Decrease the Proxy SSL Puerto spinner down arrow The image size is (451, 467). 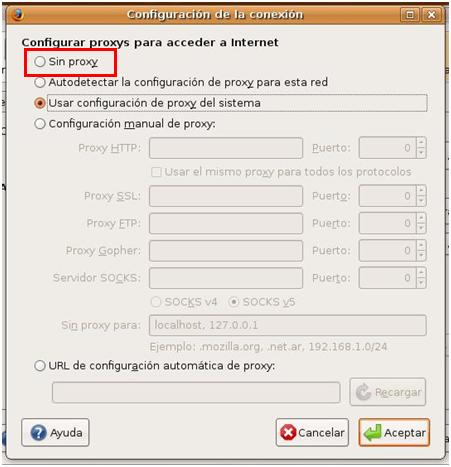(421, 201)
